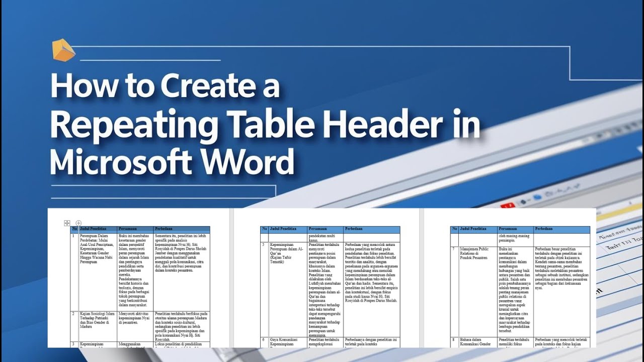Viewport: 644px width, 362px height.
Task: Click "Perbedaan" header above row 7
Action: tap(561, 229)
